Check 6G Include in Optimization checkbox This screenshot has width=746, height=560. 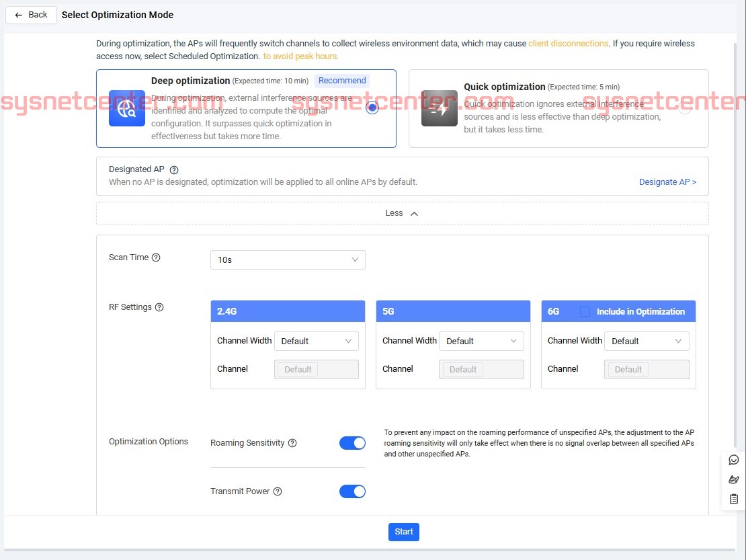585,312
